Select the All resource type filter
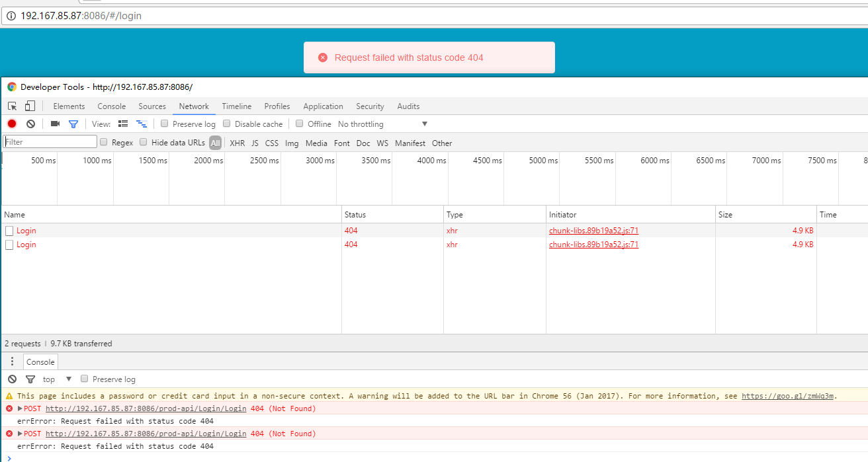 (x=216, y=143)
